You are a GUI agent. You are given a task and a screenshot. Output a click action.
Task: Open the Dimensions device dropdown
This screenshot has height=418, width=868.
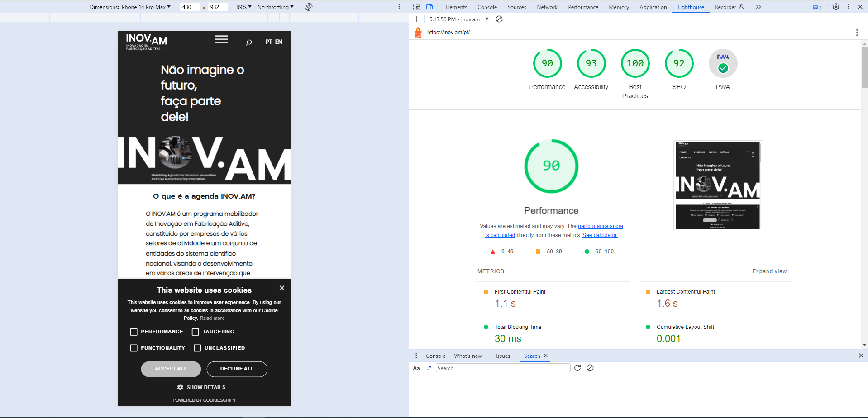130,7
